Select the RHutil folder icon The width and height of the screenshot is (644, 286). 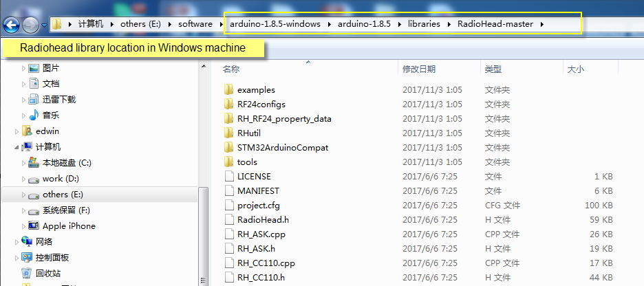pyautogui.click(x=228, y=133)
